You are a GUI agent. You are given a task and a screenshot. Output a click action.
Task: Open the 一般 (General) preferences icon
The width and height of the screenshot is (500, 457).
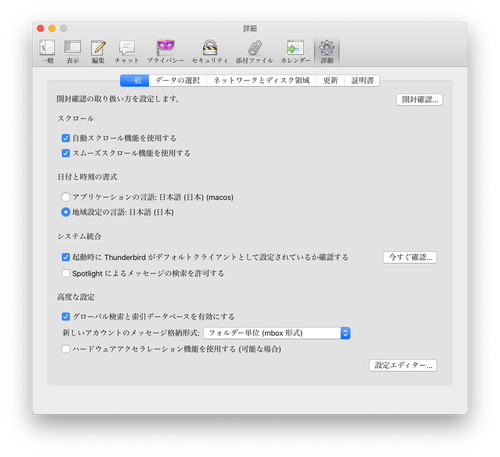point(47,51)
